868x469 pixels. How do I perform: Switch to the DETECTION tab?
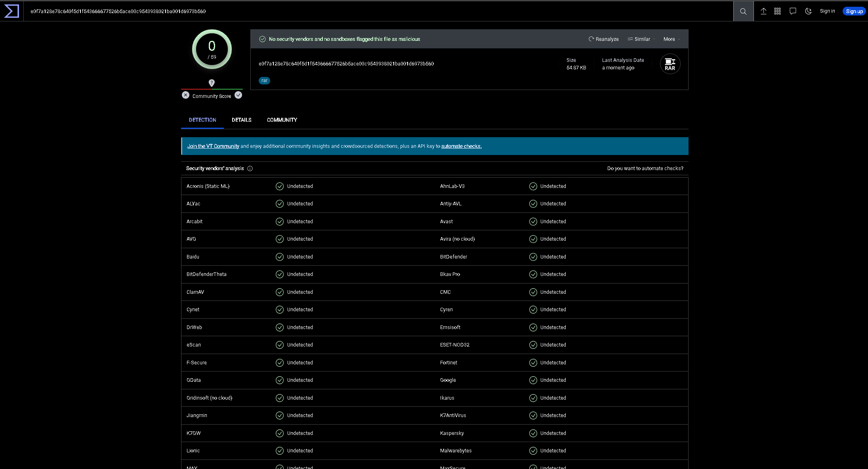(202, 120)
